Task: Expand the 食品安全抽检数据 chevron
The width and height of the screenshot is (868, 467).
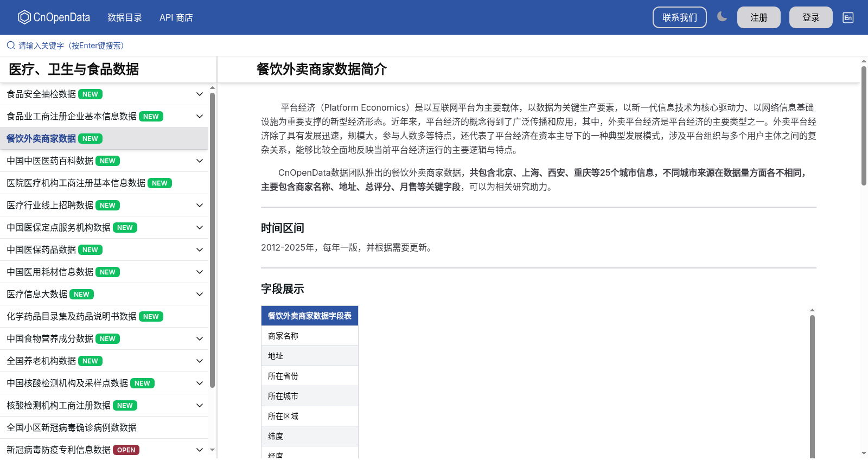Action: click(x=200, y=94)
